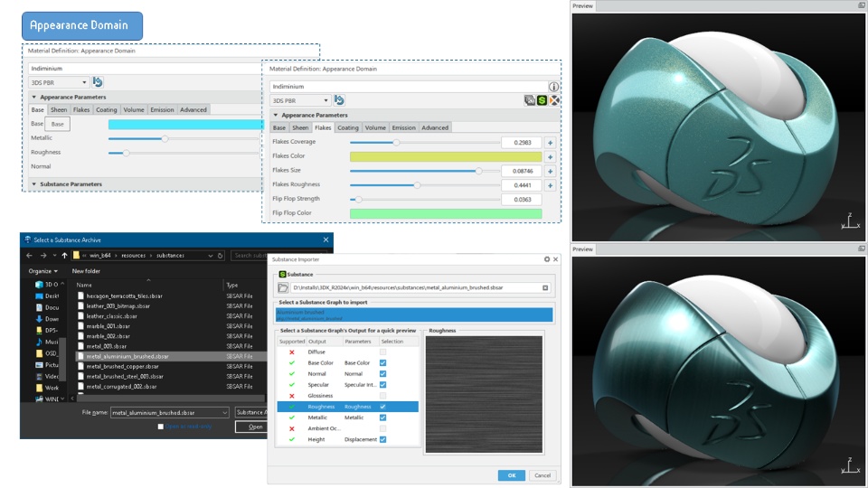Enable the Open as read-only checkbox
868x488 pixels.
(161, 427)
